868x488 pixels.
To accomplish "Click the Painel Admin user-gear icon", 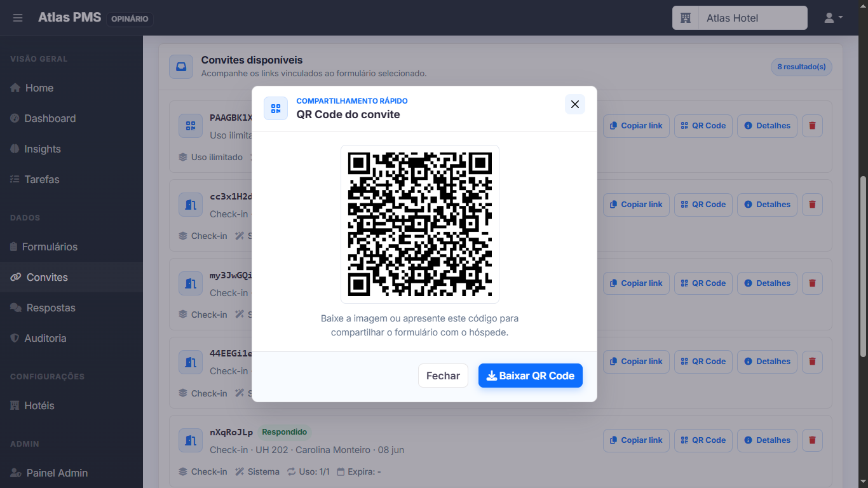I will pos(16,473).
